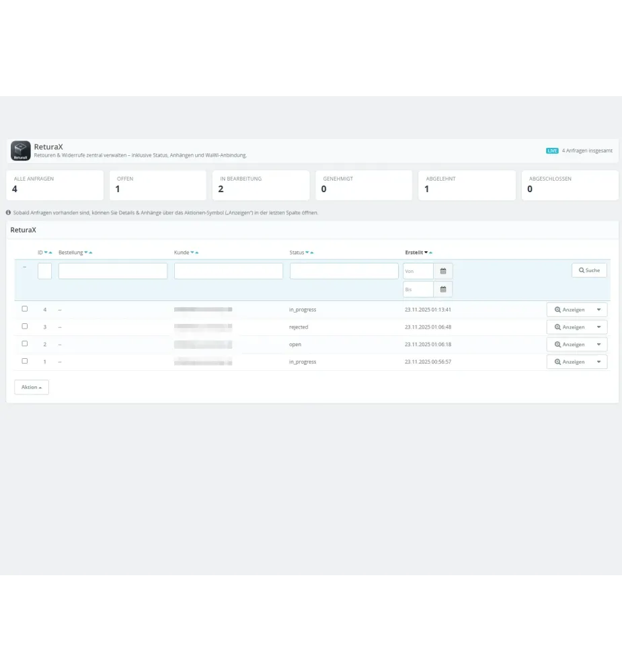This screenshot has width=622, height=672.
Task: Click into the Kunde filter input field
Action: point(229,270)
